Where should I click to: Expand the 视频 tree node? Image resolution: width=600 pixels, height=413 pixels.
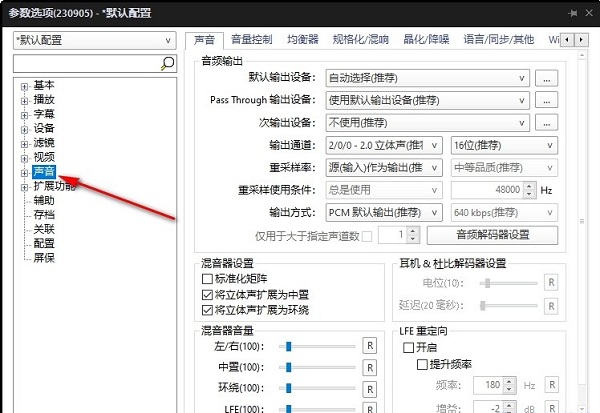24,158
